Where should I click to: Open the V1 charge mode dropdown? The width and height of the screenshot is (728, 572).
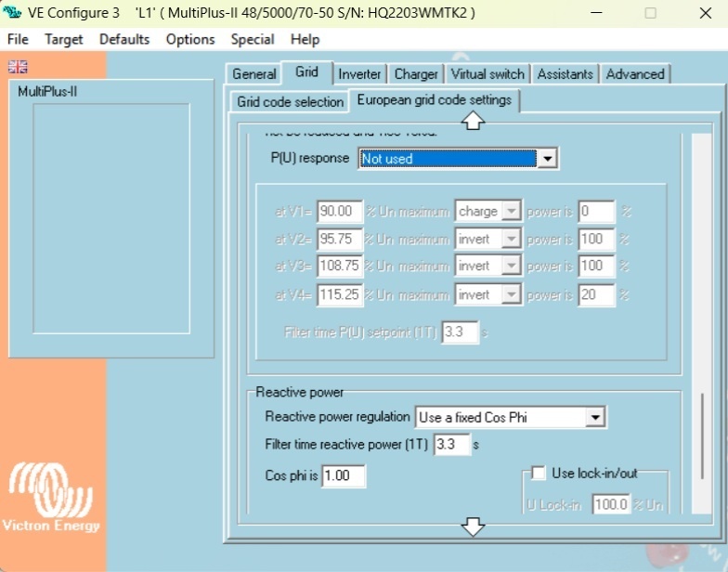(x=511, y=212)
